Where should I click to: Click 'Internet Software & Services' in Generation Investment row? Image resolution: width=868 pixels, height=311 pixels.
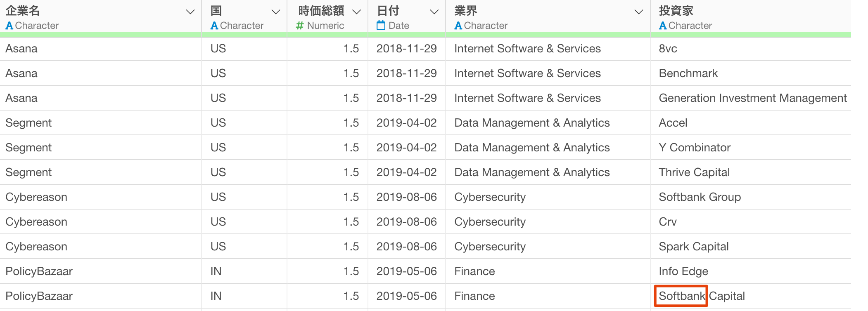(x=527, y=98)
